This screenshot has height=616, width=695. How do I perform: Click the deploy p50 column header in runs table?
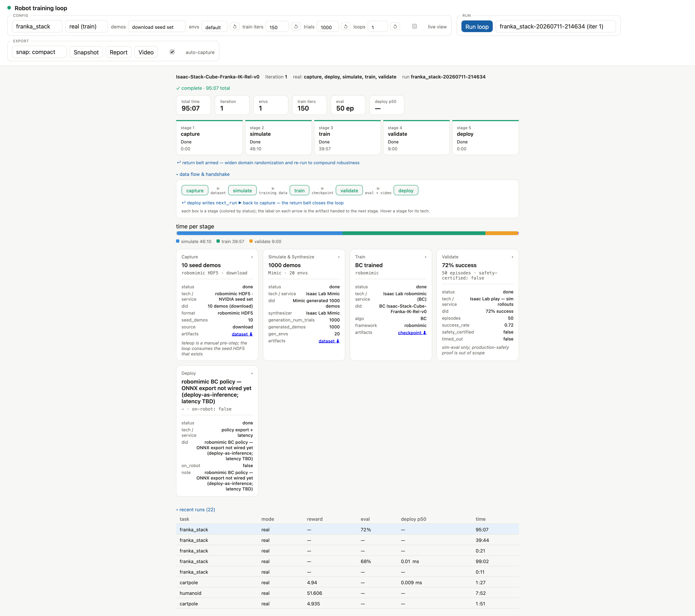pyautogui.click(x=414, y=519)
